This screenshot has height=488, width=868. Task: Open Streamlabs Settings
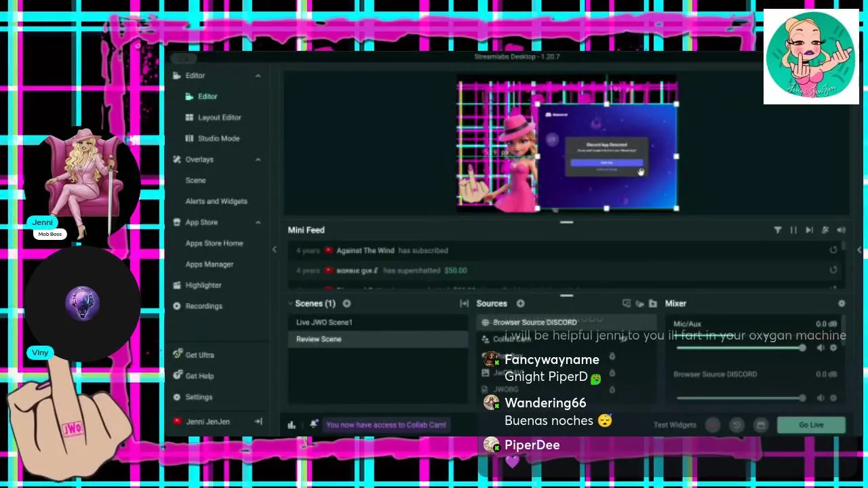[x=199, y=397]
